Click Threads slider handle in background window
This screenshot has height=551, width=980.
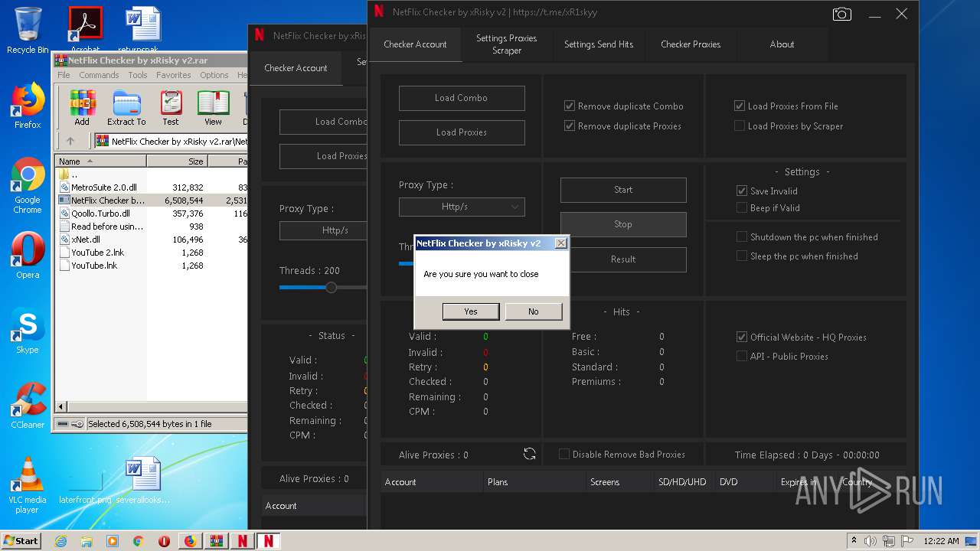(331, 288)
